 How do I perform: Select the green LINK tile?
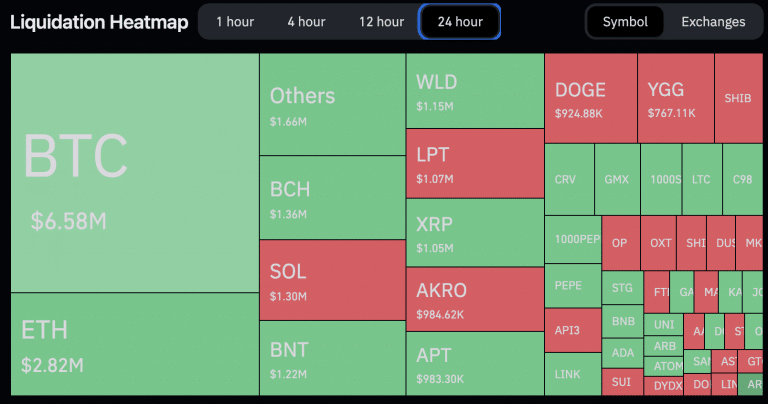click(573, 373)
